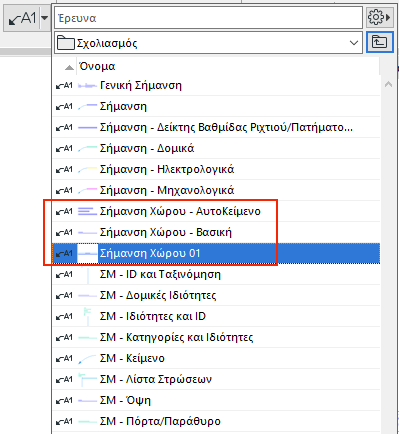This screenshot has height=434, width=399.
Task: Select ΣΜ - Κείμενο label
Action: 216,358
